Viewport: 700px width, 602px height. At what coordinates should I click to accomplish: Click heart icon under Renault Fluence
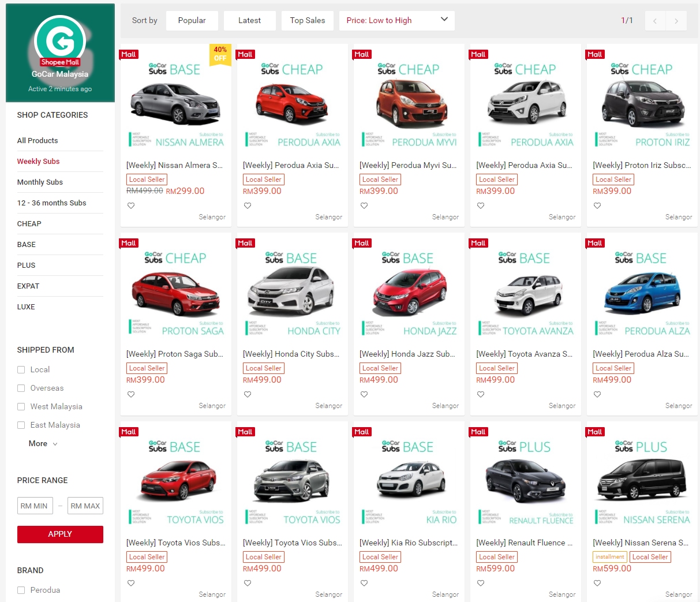(481, 583)
